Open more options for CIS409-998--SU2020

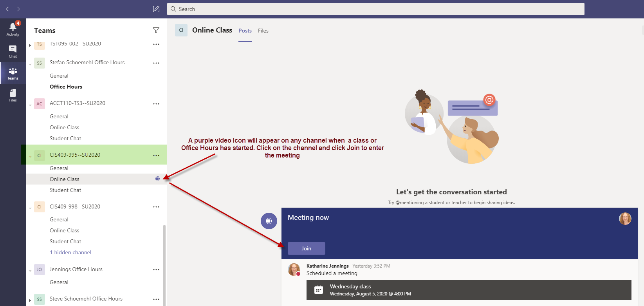click(156, 206)
